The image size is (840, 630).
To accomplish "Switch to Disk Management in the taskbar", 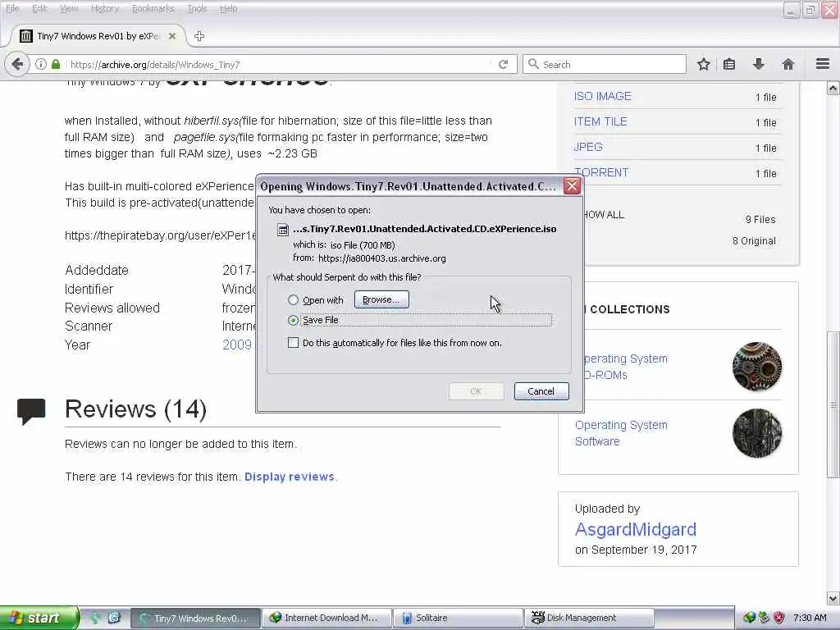I will (589, 618).
